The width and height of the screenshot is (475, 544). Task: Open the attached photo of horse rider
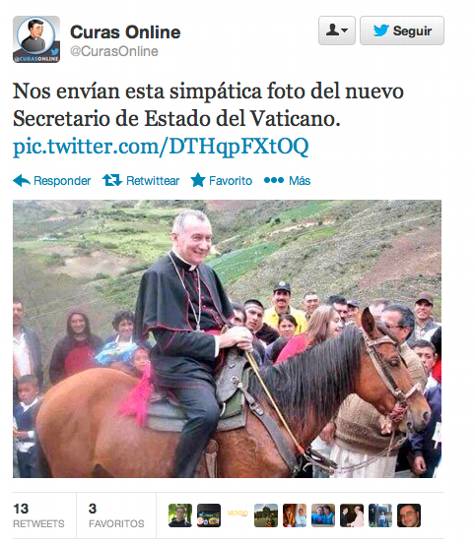click(x=227, y=339)
